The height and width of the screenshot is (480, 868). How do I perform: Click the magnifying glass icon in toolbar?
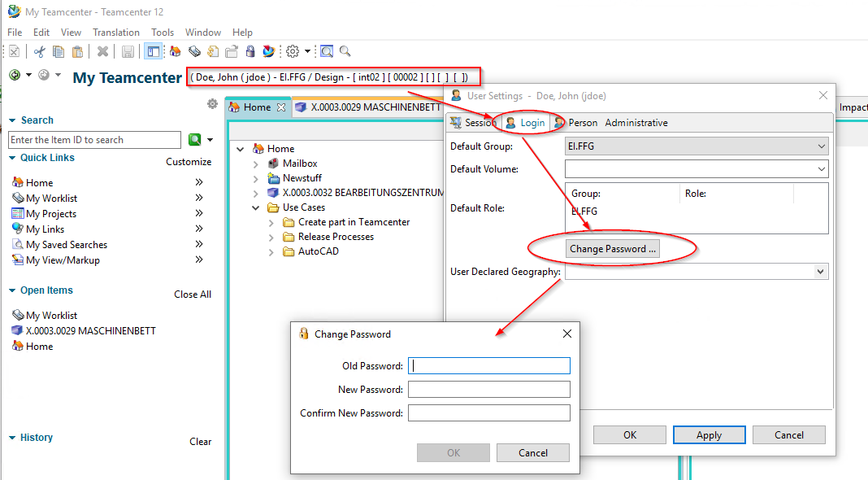[x=345, y=51]
